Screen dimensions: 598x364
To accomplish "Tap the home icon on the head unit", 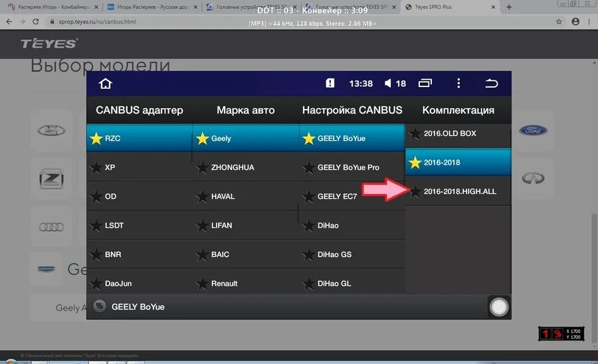I will [106, 84].
